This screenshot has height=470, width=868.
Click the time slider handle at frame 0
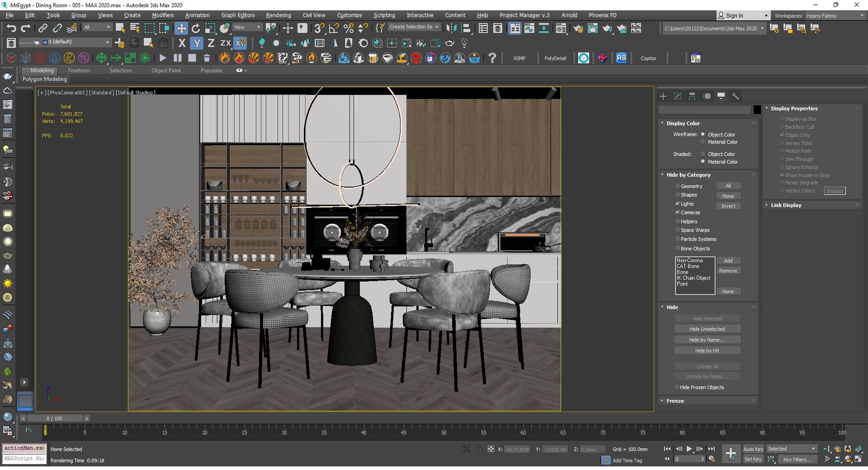[x=54, y=418]
